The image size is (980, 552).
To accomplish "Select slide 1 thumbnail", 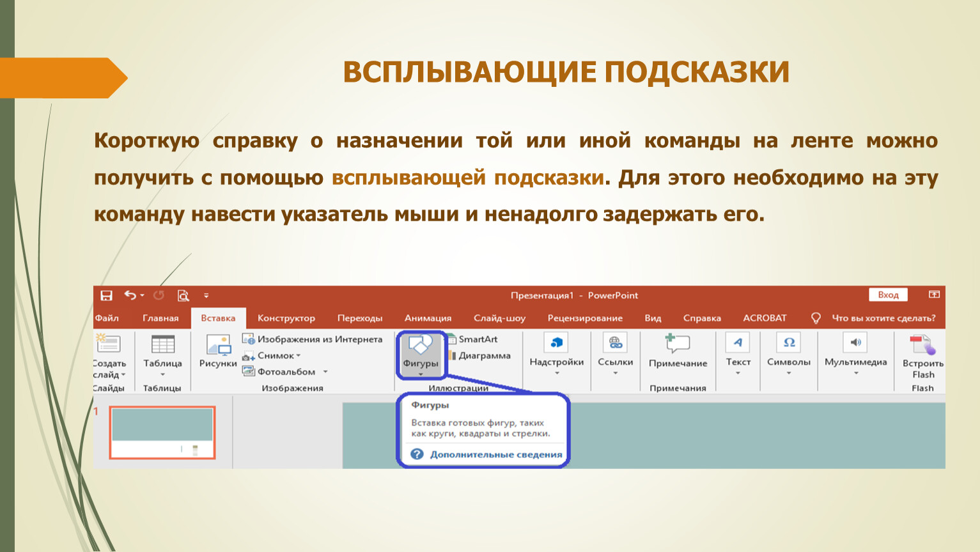I will [162, 433].
